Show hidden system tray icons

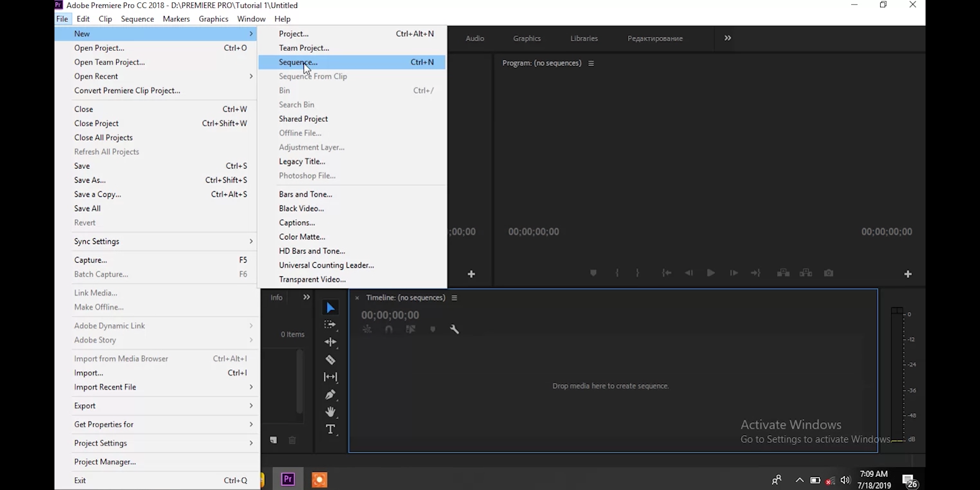click(799, 480)
